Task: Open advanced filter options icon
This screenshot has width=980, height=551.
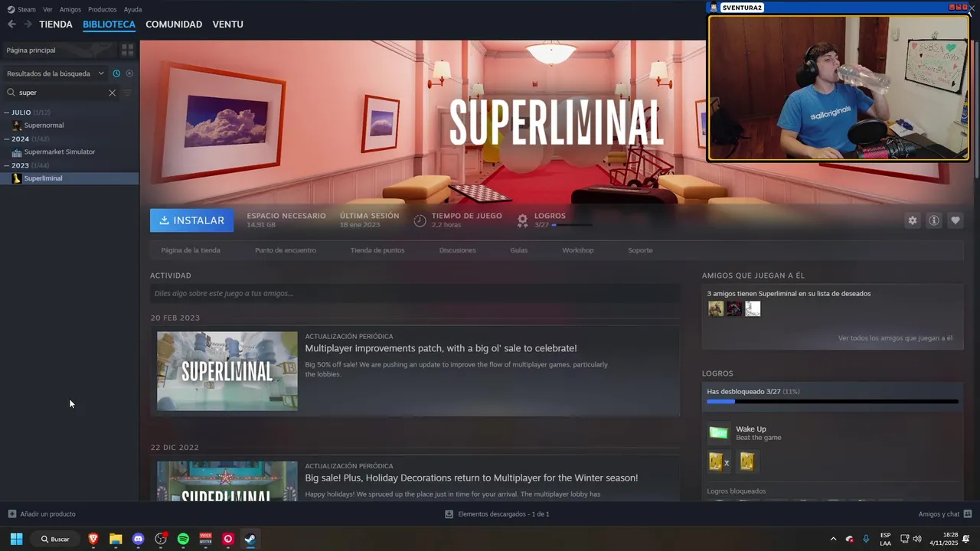Action: tap(128, 93)
